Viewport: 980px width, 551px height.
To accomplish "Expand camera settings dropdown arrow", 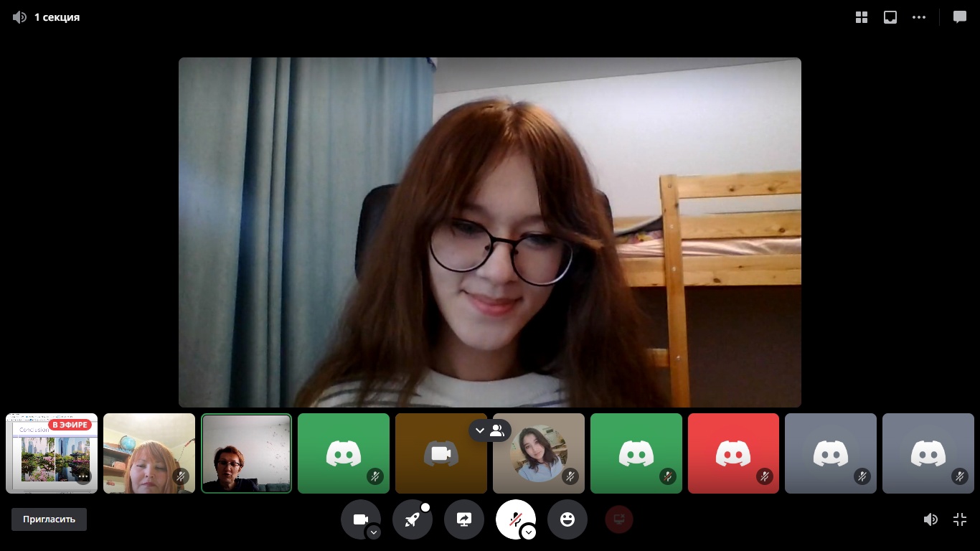I will [x=374, y=532].
